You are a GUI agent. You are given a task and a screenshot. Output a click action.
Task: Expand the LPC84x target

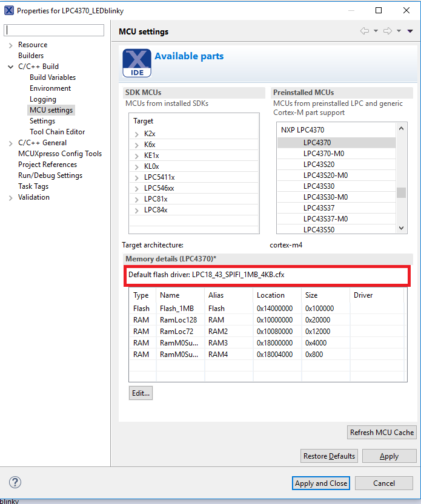click(136, 211)
